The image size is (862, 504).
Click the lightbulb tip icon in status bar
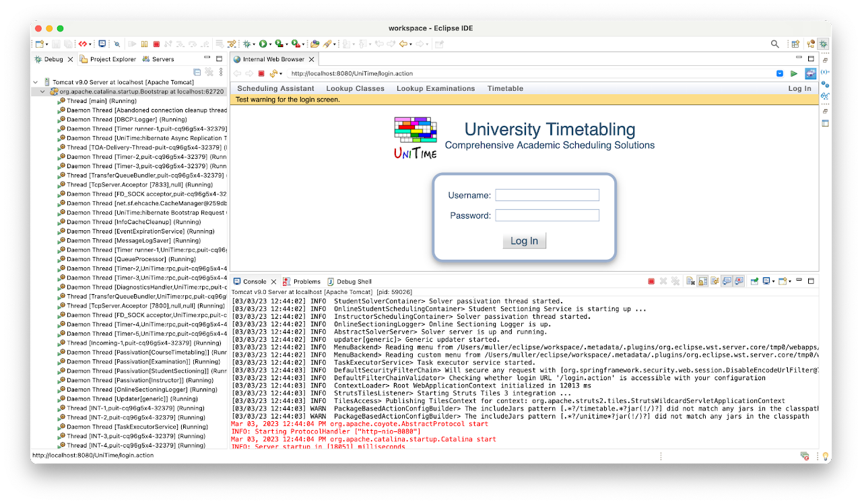click(x=825, y=456)
